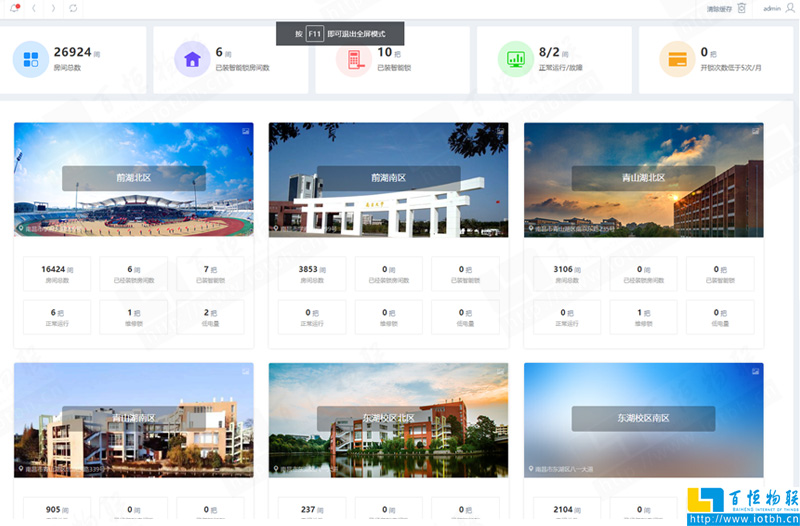The width and height of the screenshot is (800, 526).
Task: Click the 3853 room total cell
Action: (x=312, y=274)
